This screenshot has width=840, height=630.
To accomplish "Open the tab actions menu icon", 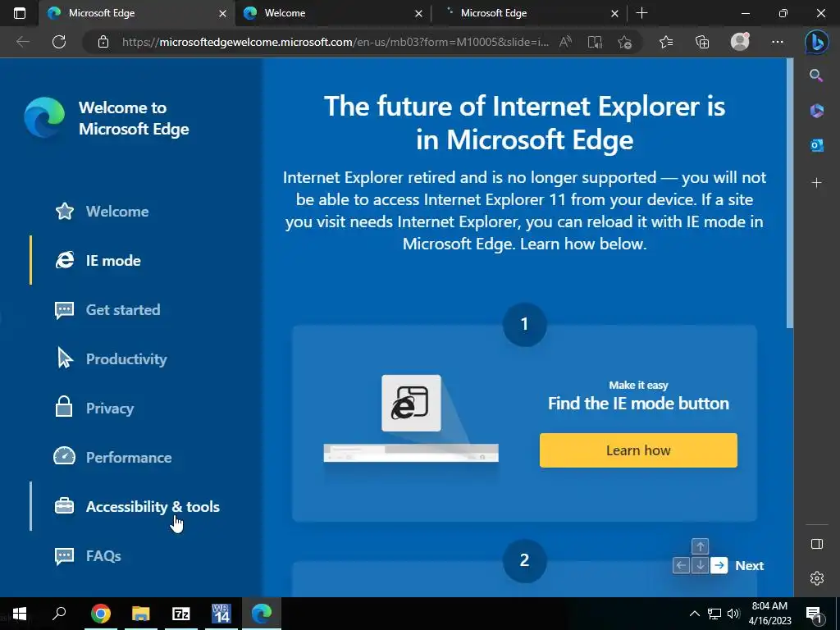I will coord(20,13).
